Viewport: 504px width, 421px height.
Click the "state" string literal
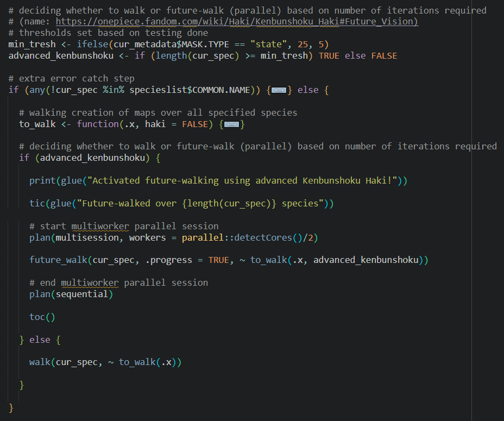pyautogui.click(x=268, y=45)
